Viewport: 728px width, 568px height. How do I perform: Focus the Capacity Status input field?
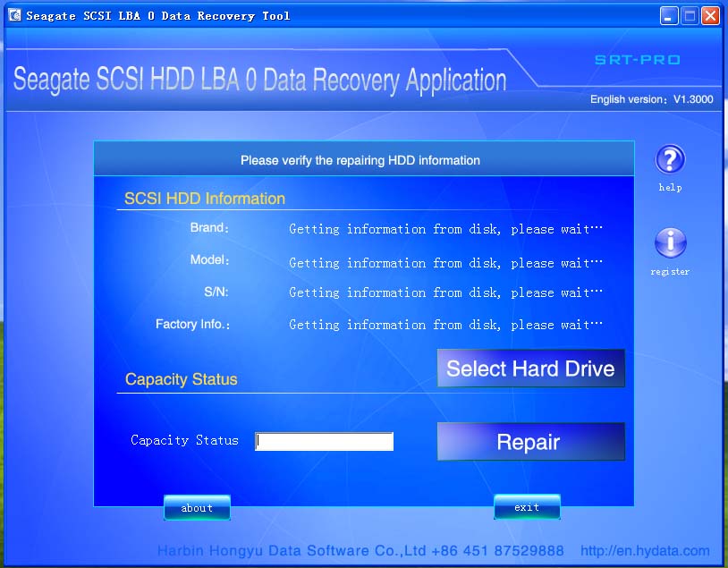pos(324,441)
